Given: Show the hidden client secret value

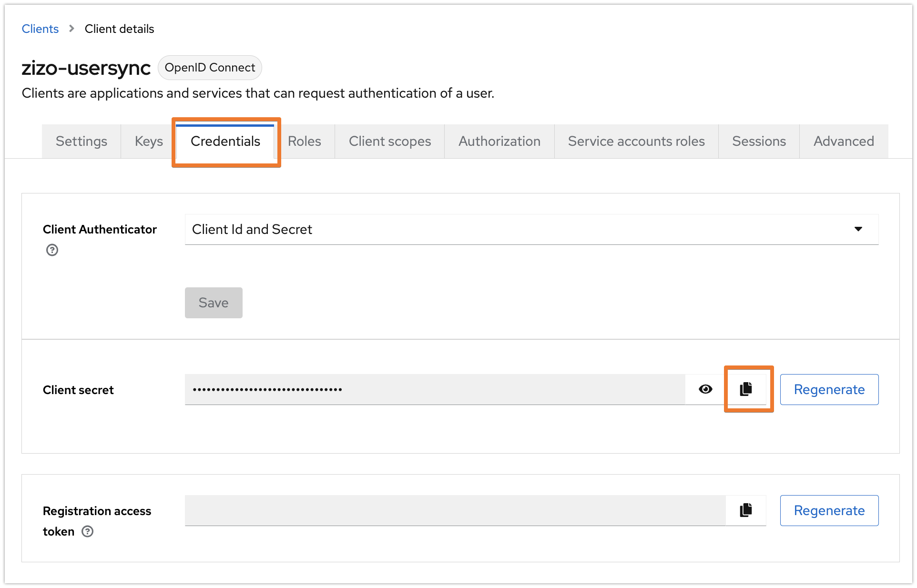Looking at the screenshot, I should (705, 389).
